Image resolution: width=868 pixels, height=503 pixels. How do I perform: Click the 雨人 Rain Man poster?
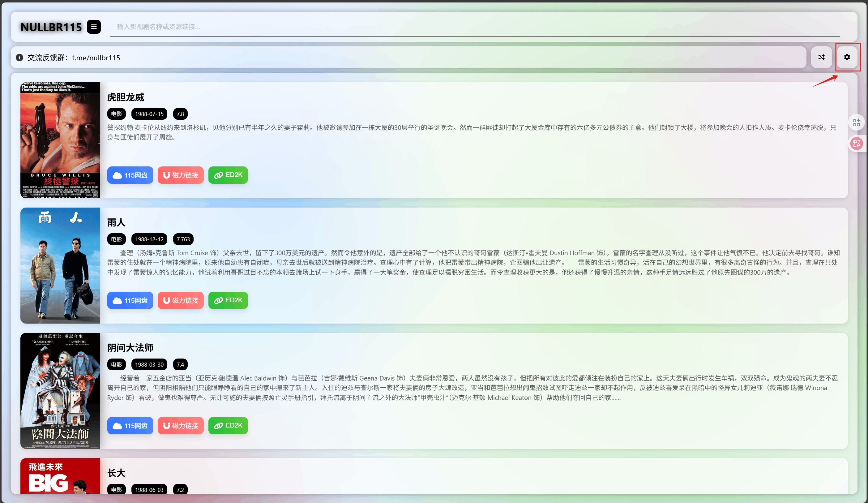pos(60,265)
